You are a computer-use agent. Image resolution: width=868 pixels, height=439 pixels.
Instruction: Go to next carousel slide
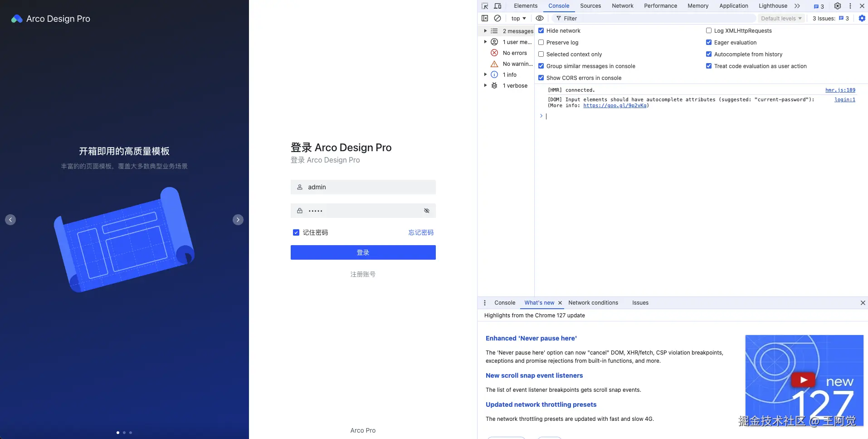pyautogui.click(x=238, y=220)
